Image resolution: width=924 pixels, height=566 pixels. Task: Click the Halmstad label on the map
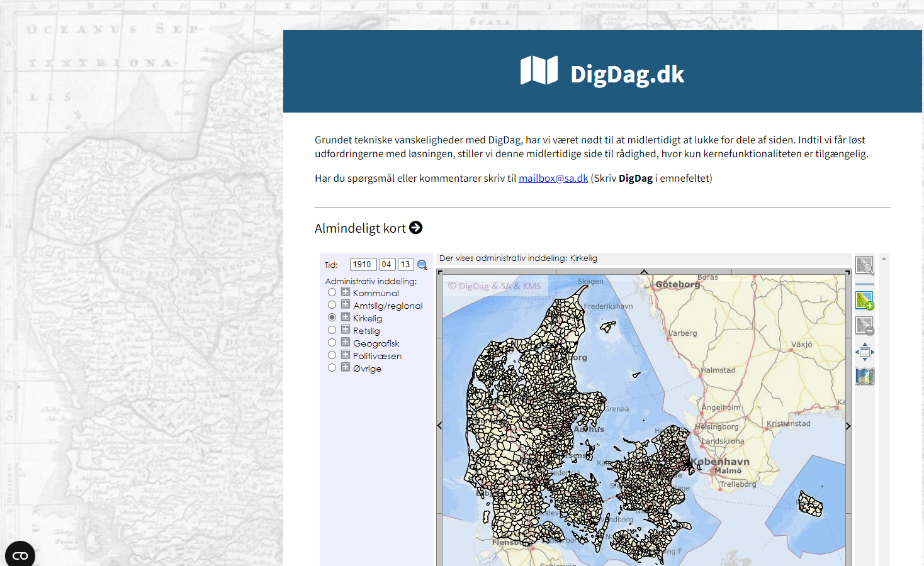point(718,370)
